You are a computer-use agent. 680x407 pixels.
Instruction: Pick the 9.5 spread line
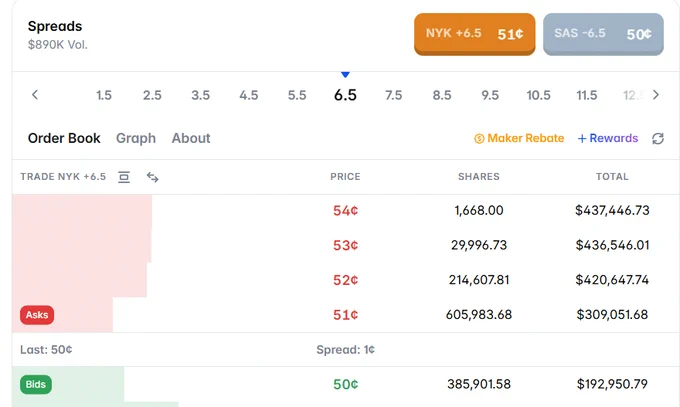point(490,95)
